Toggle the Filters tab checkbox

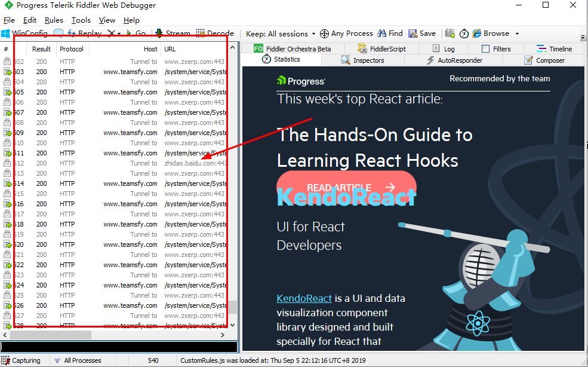click(x=485, y=49)
